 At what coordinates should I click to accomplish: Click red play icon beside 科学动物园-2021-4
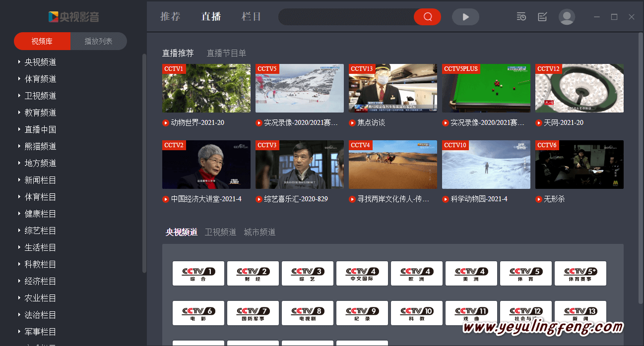(x=446, y=199)
